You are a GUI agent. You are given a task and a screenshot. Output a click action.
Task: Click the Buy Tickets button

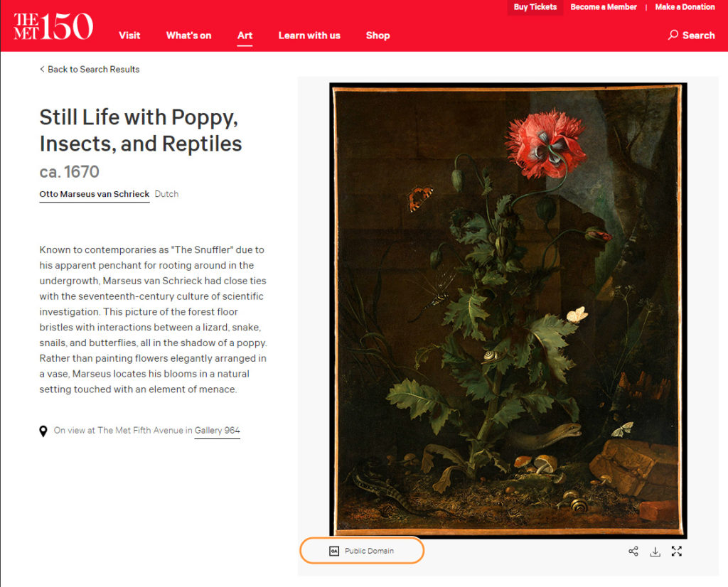(x=535, y=7)
